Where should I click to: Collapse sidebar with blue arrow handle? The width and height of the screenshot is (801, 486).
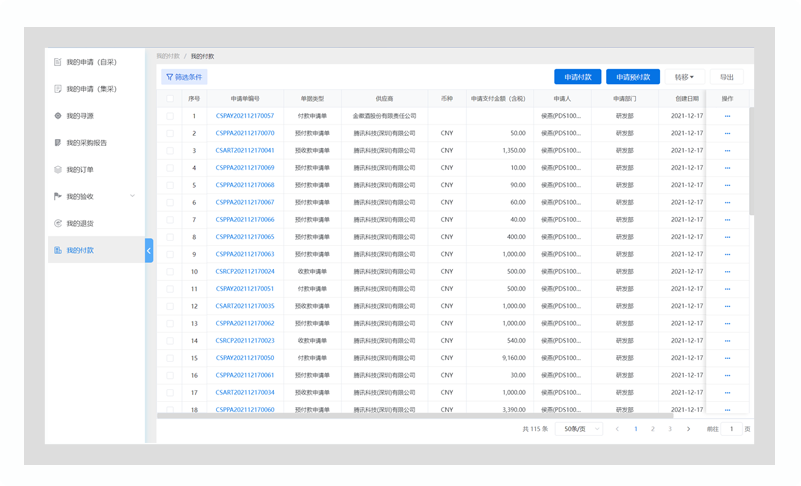click(x=149, y=250)
